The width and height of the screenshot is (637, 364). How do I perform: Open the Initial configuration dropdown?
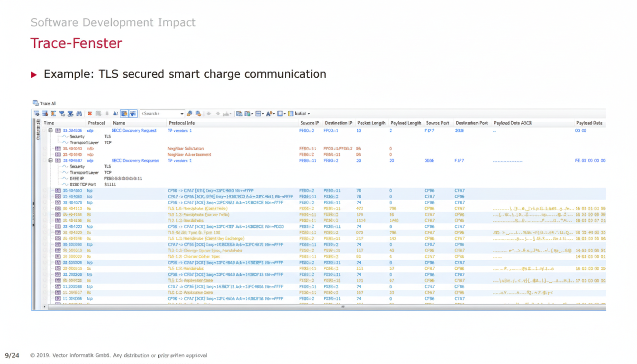[x=309, y=114]
